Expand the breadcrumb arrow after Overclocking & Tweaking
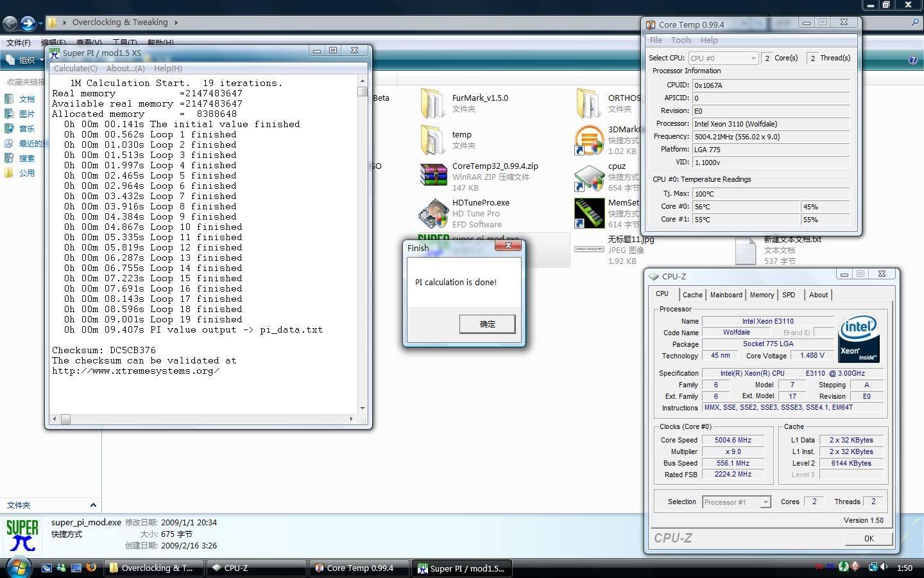 (x=176, y=22)
